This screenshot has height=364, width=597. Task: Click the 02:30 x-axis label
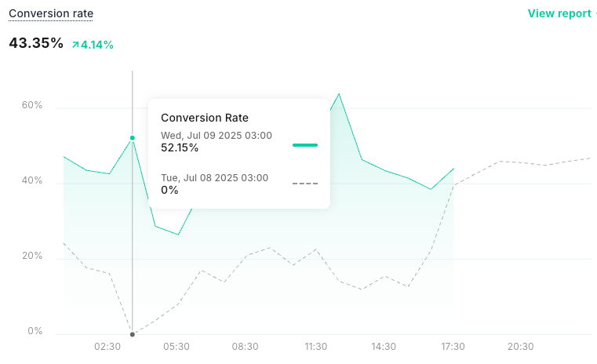click(x=107, y=347)
